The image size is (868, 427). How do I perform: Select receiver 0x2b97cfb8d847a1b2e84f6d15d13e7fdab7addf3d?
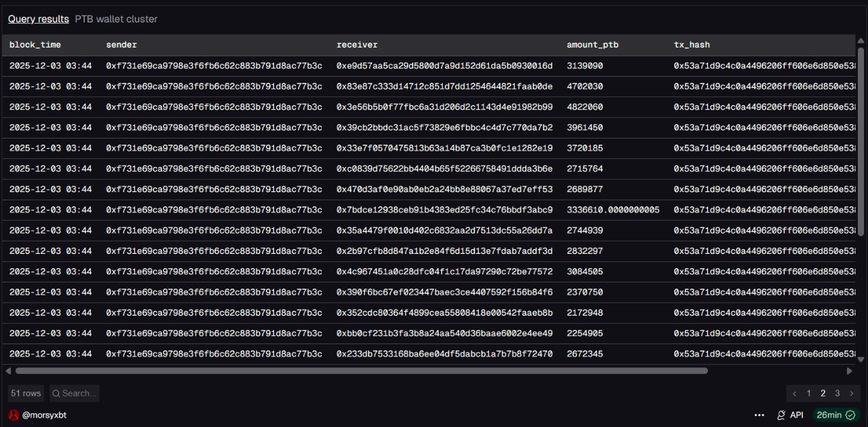coord(444,251)
